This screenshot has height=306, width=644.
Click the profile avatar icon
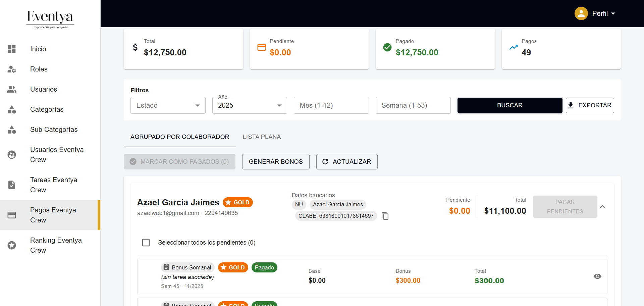(581, 13)
